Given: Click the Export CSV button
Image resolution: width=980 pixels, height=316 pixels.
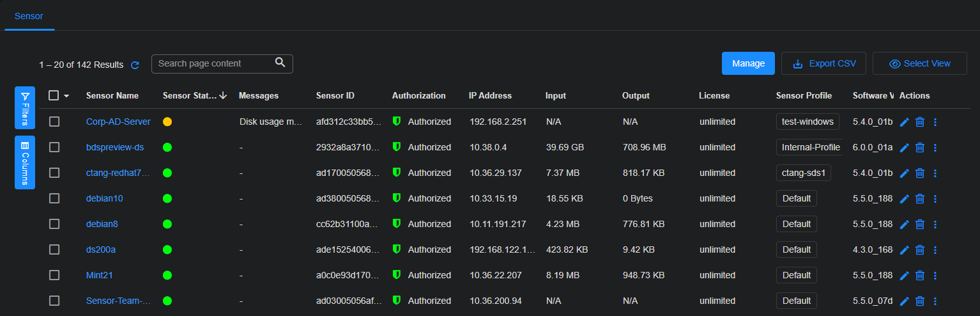Looking at the screenshot, I should [823, 63].
